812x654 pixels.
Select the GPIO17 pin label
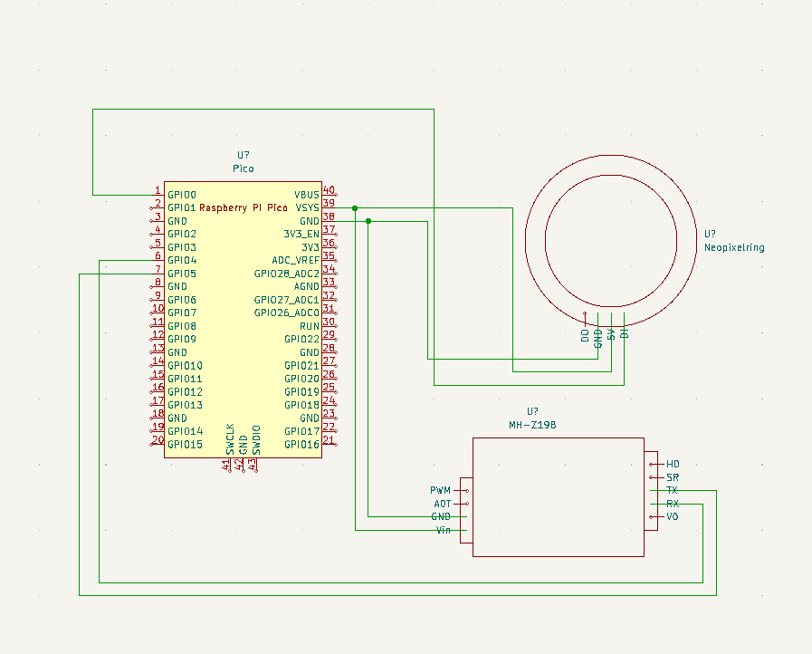click(x=302, y=432)
